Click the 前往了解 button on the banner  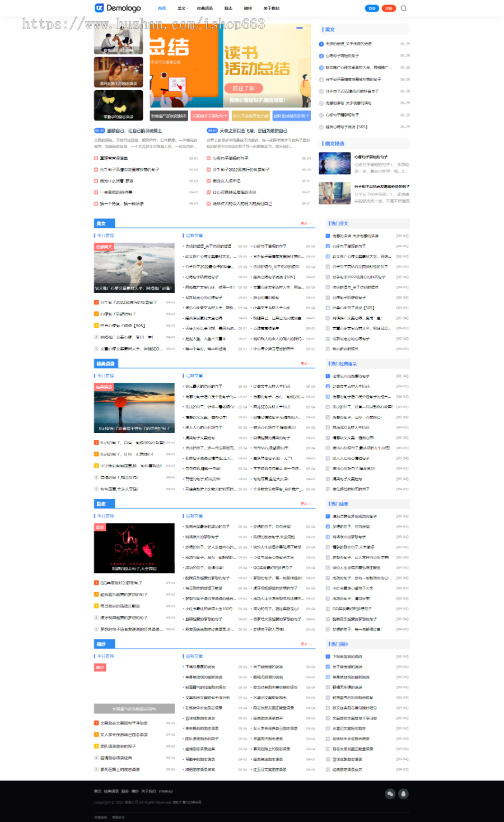click(244, 88)
